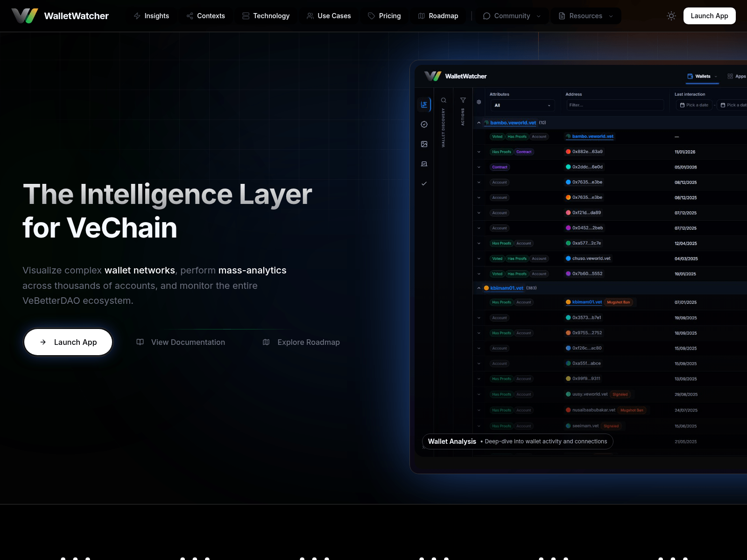
Task: Click the orange avatar dot of 0x9755...2752
Action: pyautogui.click(x=568, y=333)
